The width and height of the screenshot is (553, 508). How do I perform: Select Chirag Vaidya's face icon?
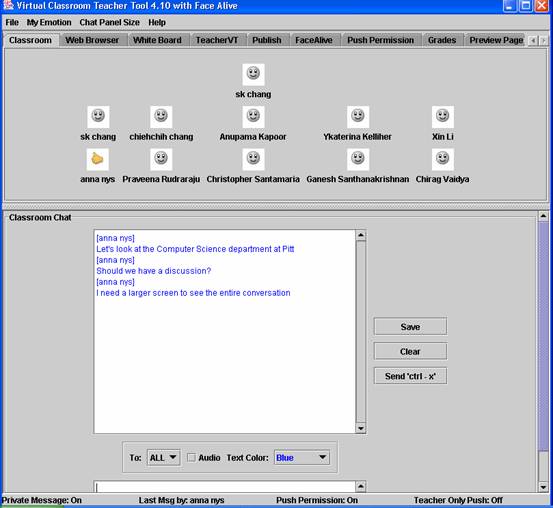(443, 159)
